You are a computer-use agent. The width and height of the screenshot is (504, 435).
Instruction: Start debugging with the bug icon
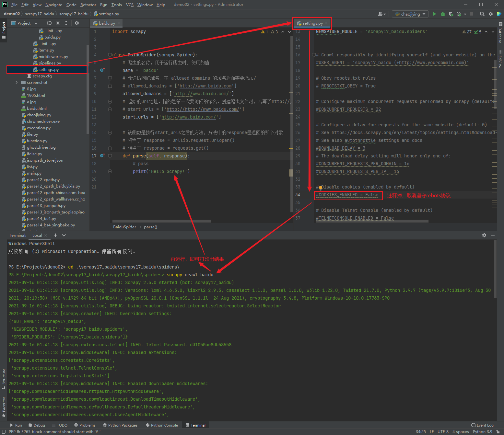[443, 14]
